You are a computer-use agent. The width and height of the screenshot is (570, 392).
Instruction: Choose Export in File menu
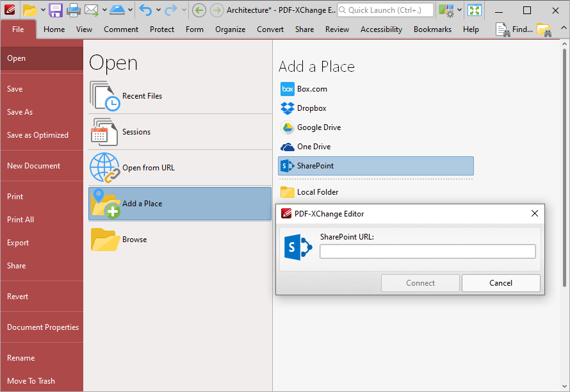coord(42,243)
